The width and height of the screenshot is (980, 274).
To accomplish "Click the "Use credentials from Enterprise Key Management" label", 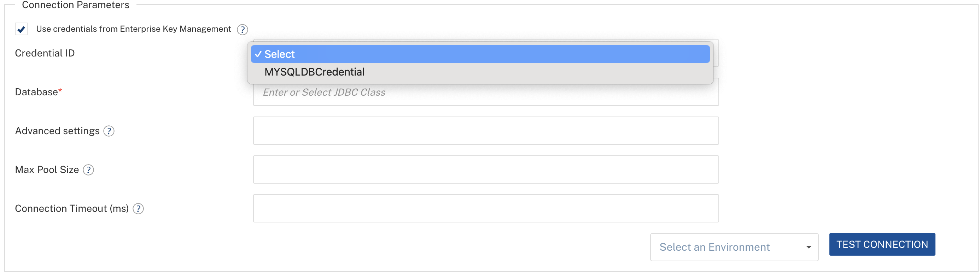I will (133, 29).
